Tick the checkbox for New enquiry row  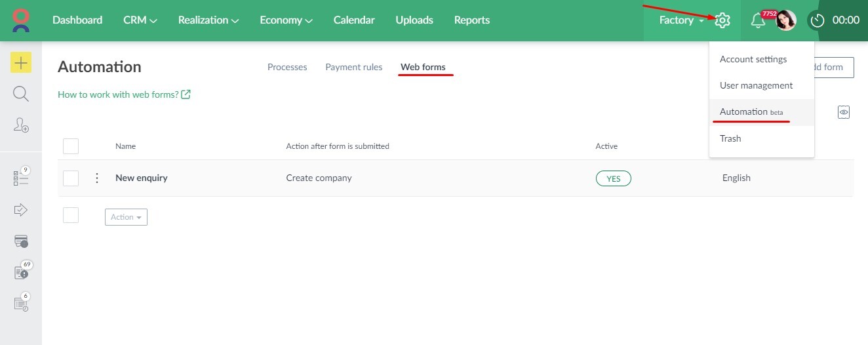[71, 178]
